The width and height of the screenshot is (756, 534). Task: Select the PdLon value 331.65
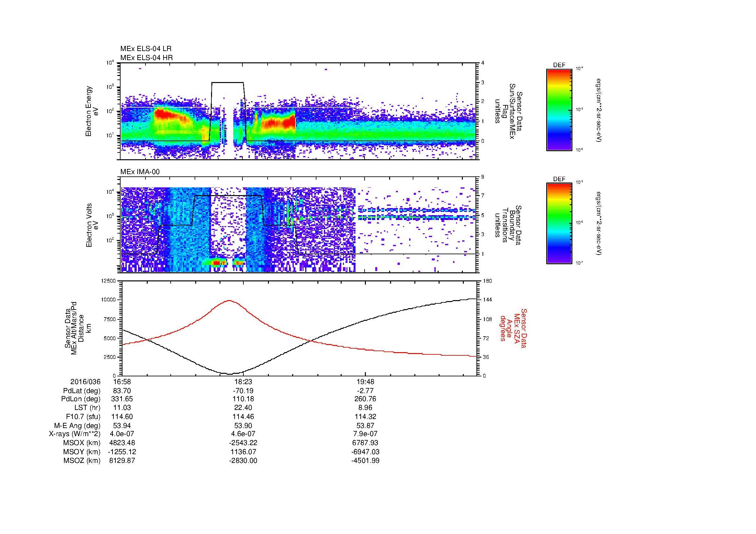pyautogui.click(x=122, y=399)
